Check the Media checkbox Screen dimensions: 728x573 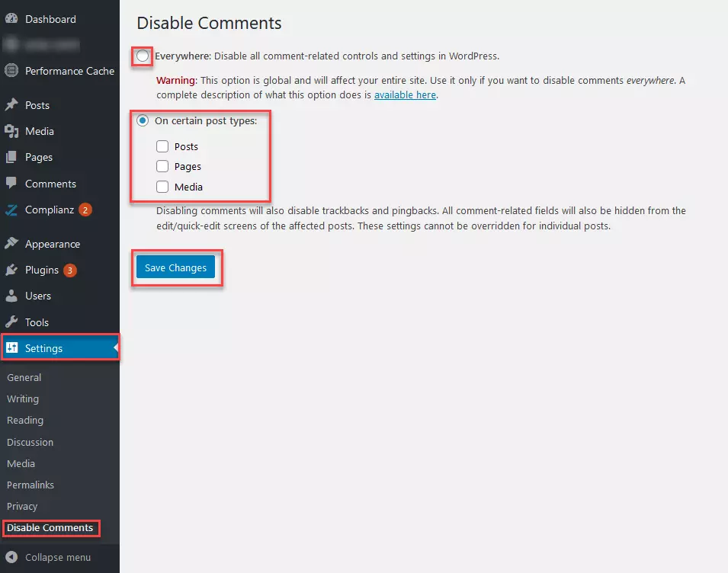[x=162, y=187]
